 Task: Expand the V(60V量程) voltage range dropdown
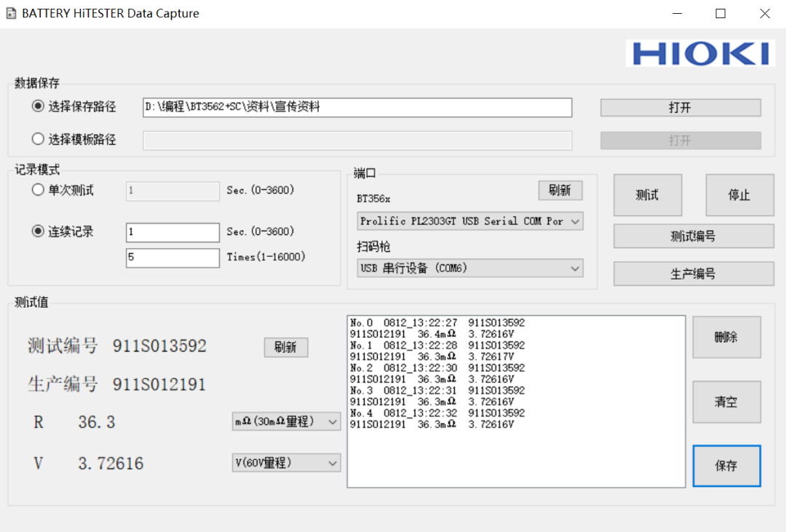(x=286, y=463)
